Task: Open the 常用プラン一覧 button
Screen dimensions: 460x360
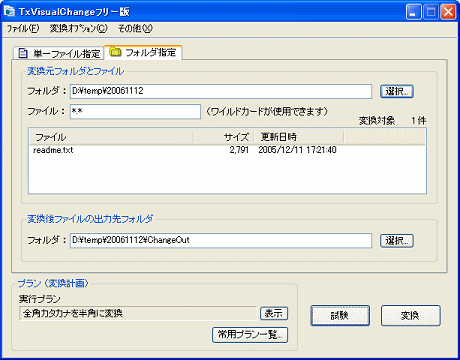Action: [250, 335]
